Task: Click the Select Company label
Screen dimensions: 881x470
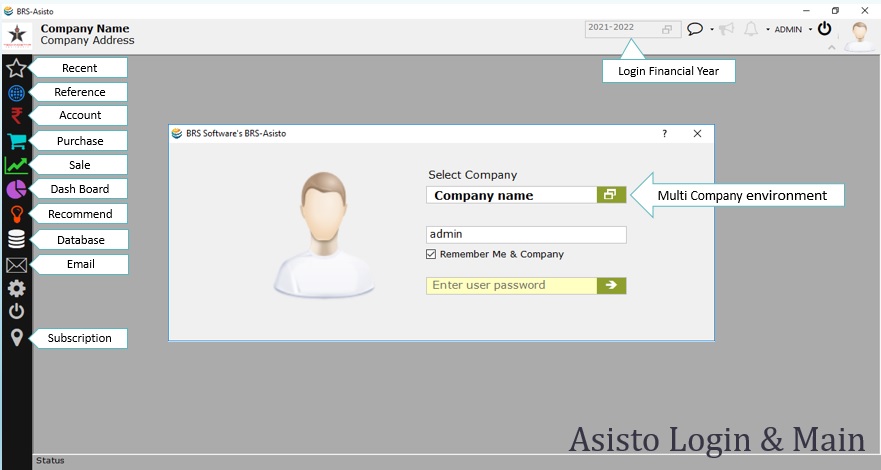Action: [x=473, y=175]
